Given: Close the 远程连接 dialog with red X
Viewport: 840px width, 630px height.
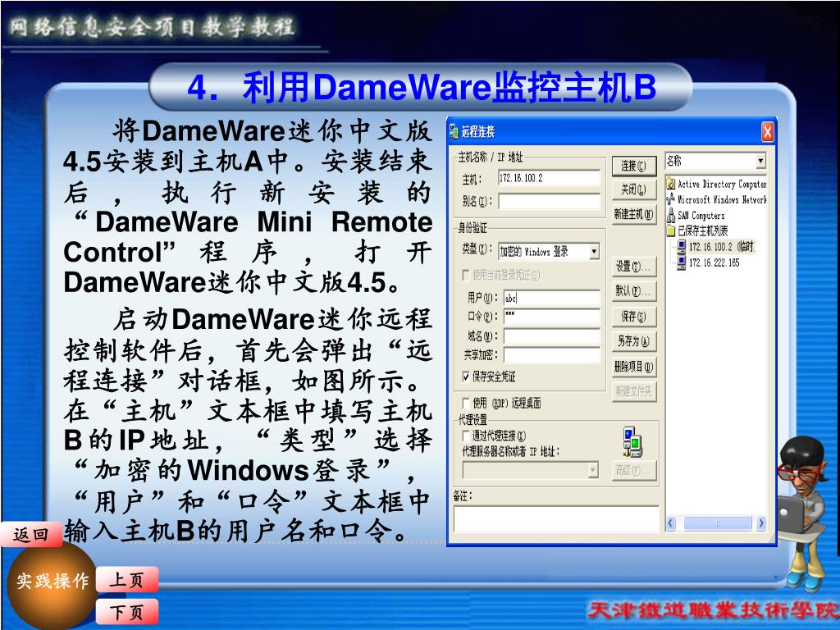Looking at the screenshot, I should (x=767, y=132).
